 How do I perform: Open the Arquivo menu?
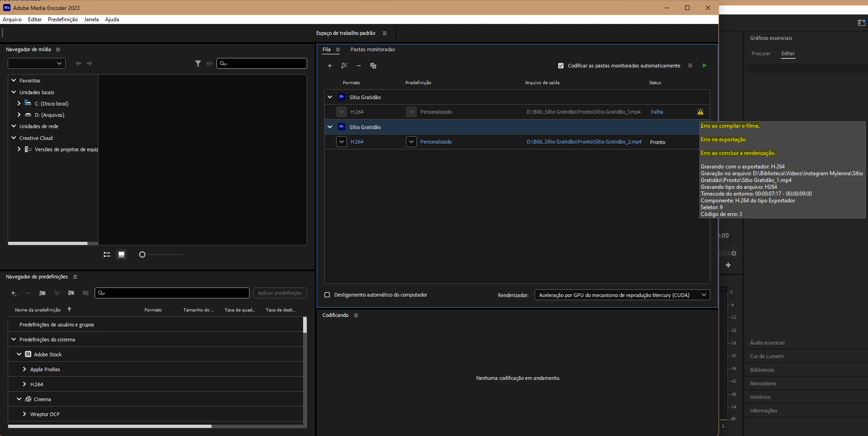(x=12, y=19)
